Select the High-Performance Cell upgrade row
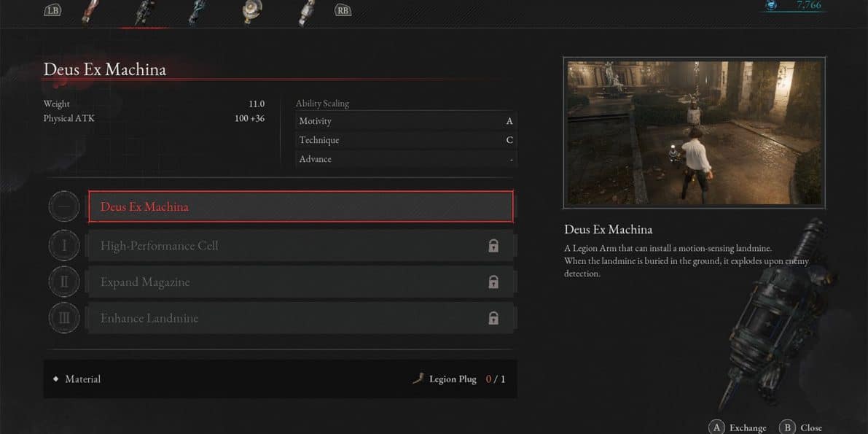868x434 pixels. click(300, 246)
